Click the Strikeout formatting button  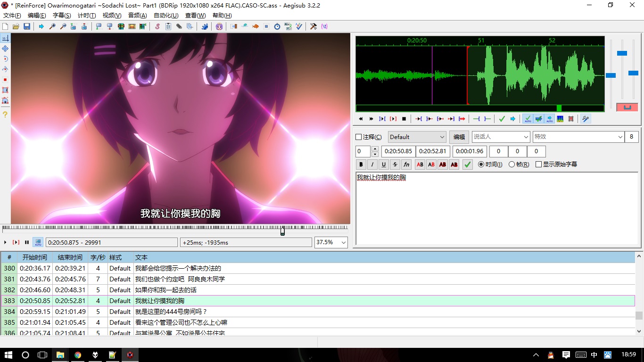[x=395, y=165]
